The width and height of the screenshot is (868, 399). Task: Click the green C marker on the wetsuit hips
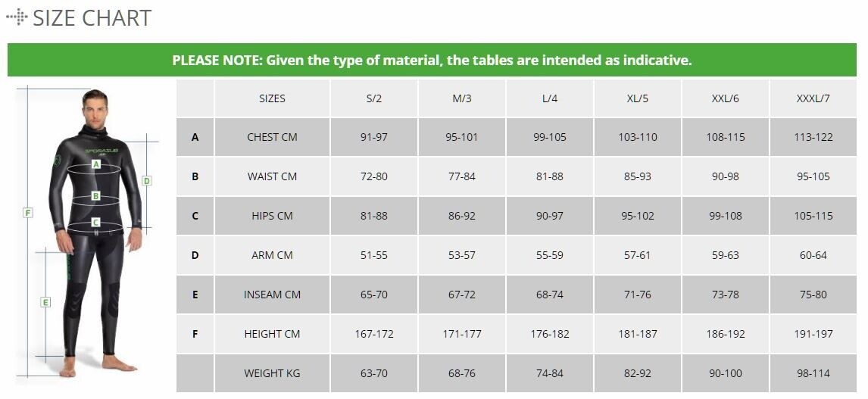[x=96, y=223]
